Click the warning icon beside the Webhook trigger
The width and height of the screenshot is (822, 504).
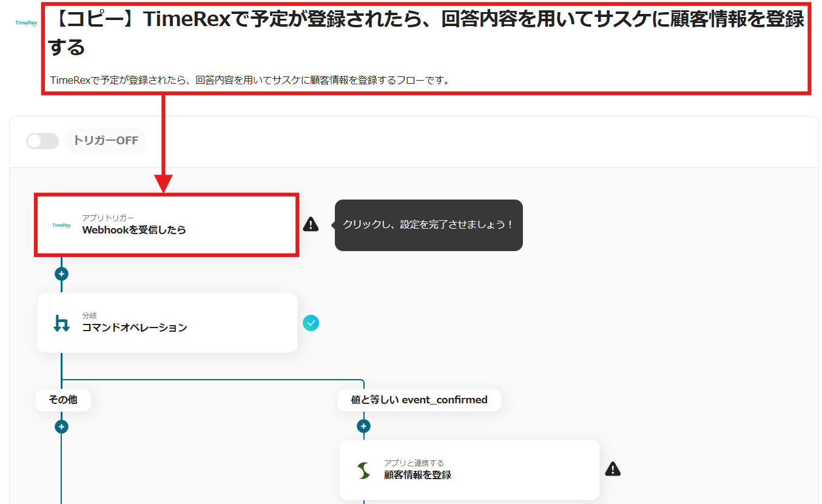click(x=311, y=224)
